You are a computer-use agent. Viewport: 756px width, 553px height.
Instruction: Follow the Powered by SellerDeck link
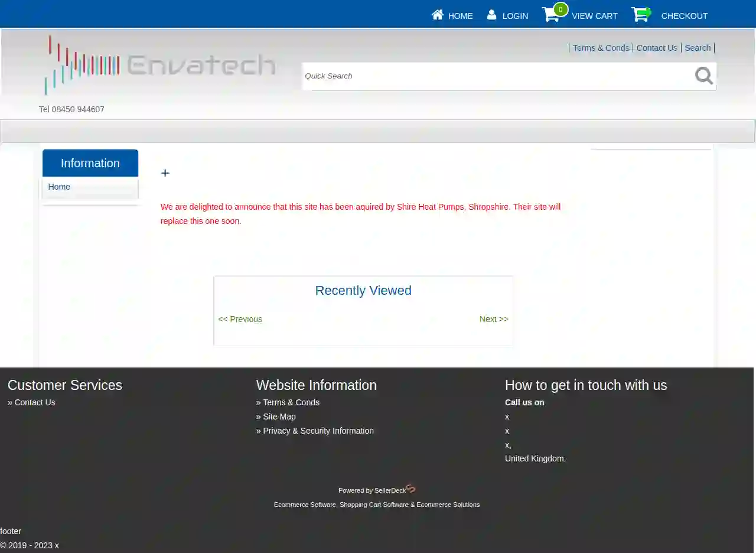coord(372,490)
